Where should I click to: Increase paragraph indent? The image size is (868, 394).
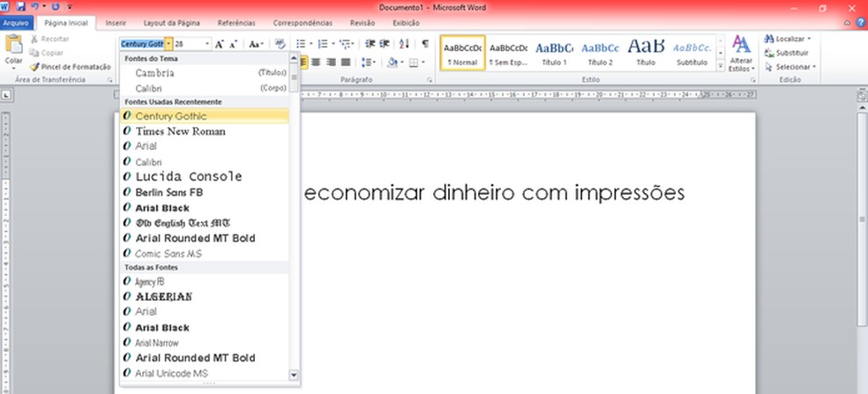coord(385,44)
